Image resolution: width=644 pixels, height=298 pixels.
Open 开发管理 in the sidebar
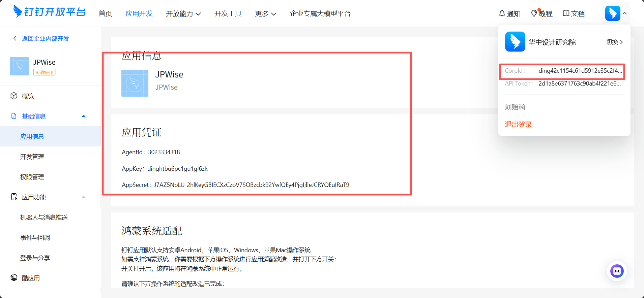32,157
